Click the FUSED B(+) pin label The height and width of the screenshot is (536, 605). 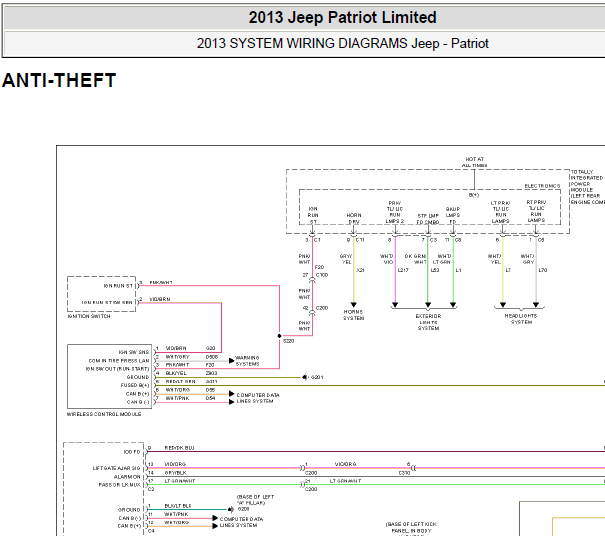[x=135, y=385]
